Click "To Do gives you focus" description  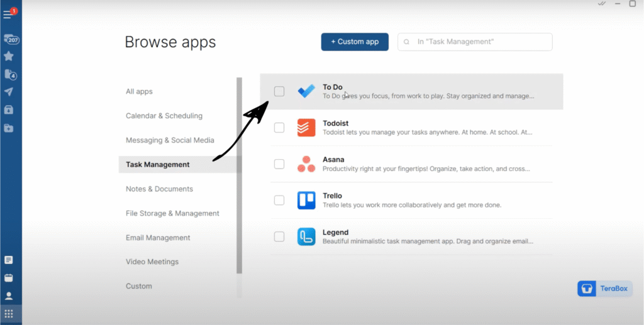(x=428, y=96)
